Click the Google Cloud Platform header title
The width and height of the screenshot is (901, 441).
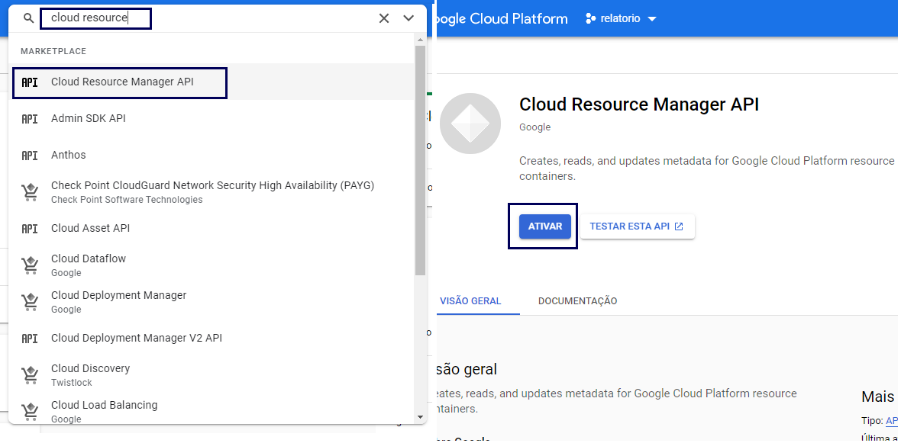coord(502,19)
